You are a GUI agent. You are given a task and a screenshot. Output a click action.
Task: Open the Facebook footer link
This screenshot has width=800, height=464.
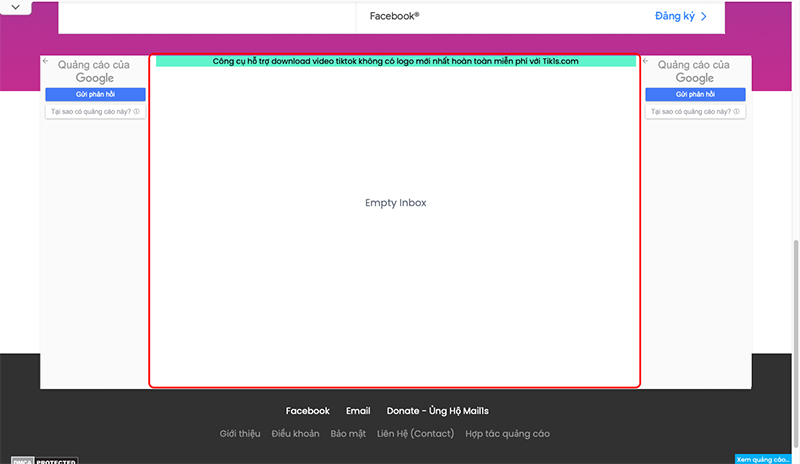[308, 411]
